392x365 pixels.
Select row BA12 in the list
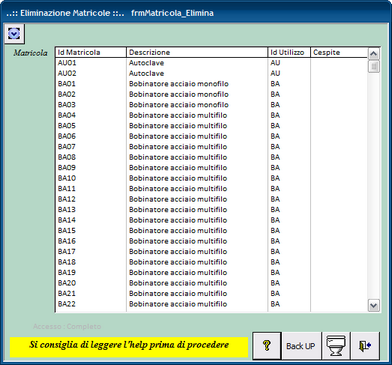(211, 199)
